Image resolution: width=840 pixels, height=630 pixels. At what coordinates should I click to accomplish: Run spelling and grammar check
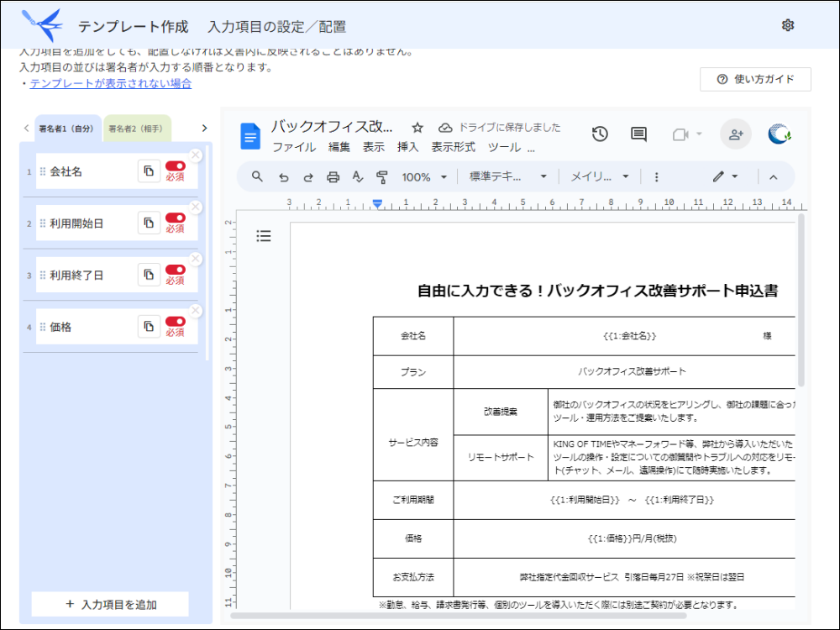357,176
